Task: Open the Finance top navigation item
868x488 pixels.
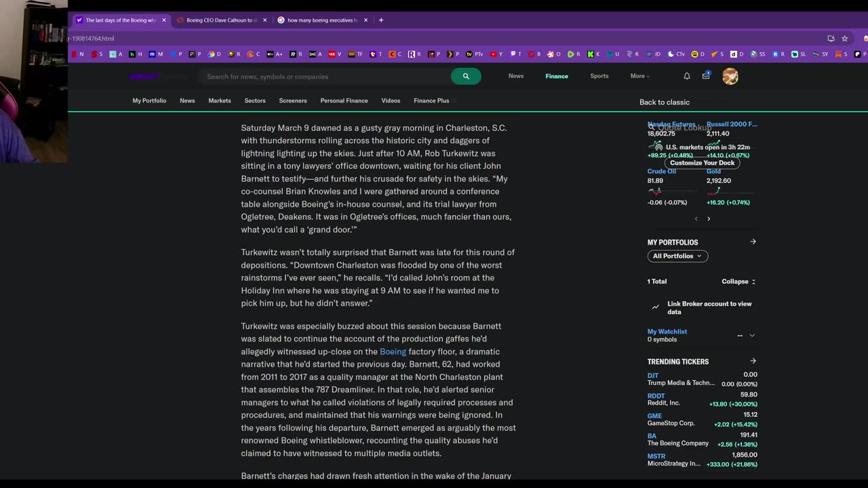Action: click(x=557, y=76)
